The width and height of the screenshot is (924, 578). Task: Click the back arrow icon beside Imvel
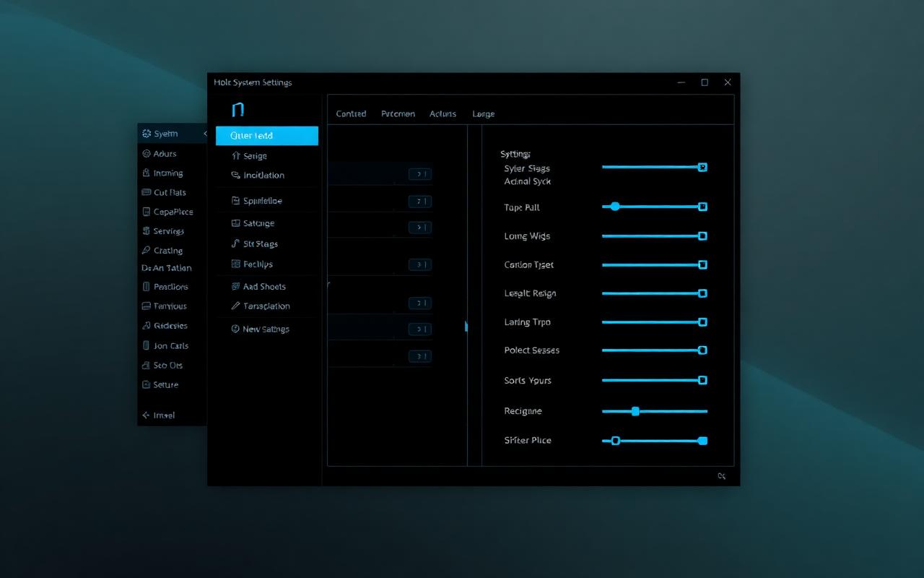pyautogui.click(x=147, y=415)
